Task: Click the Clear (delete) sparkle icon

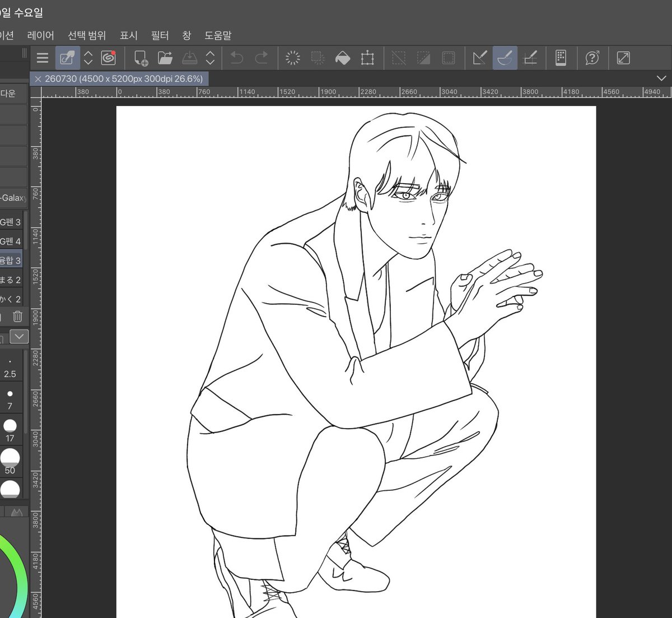Action: (293, 58)
